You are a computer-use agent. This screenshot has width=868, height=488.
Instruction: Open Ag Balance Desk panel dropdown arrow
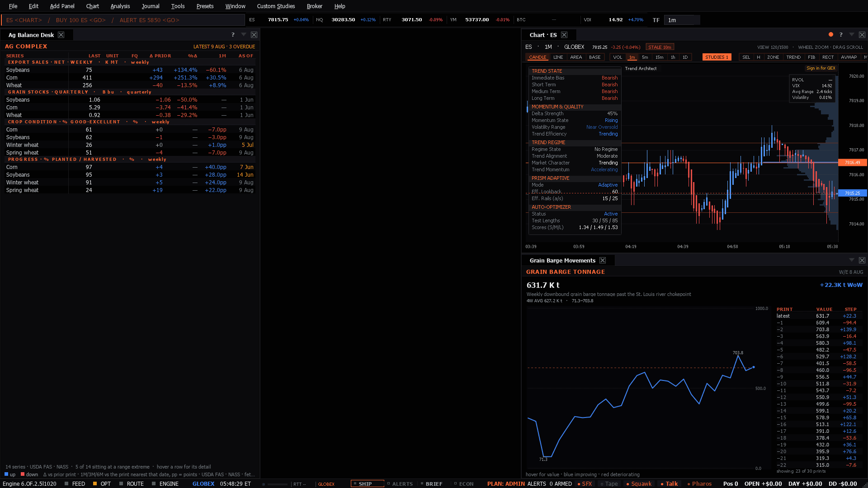coord(244,35)
